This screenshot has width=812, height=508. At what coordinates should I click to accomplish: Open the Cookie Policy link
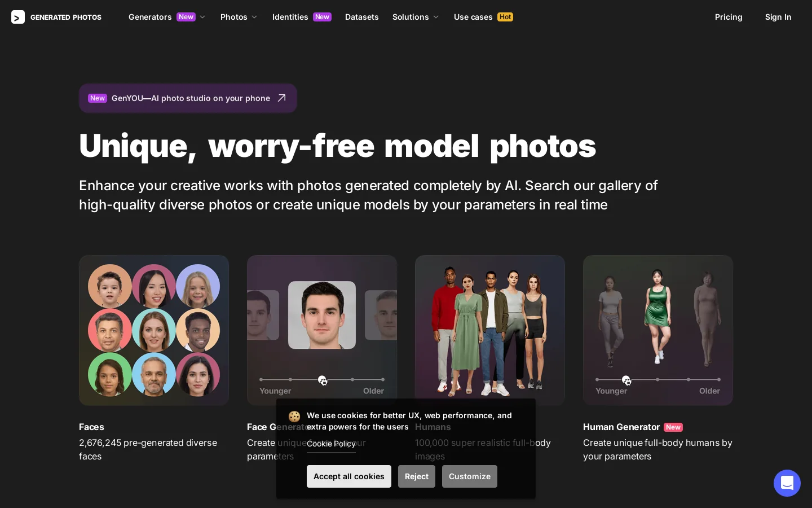(x=331, y=444)
